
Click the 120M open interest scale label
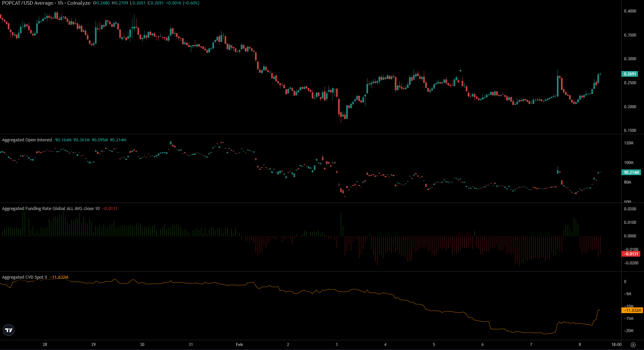click(x=629, y=143)
